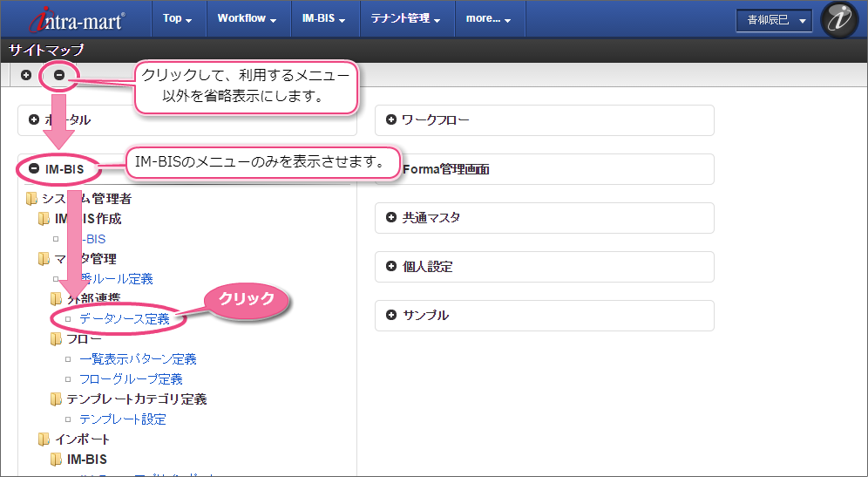Open the IM-BIS navigation menu

pos(323,19)
